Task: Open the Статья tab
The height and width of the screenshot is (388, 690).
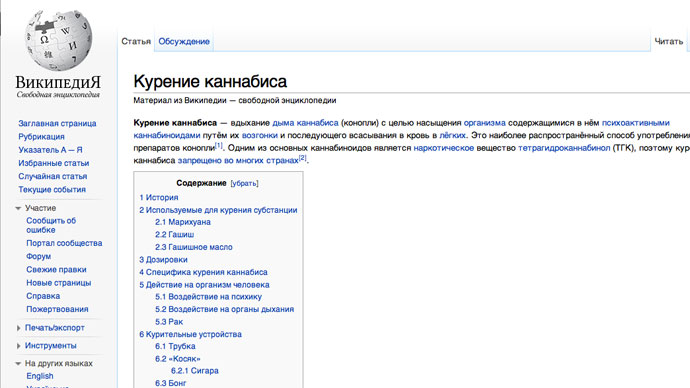Action: (x=136, y=41)
